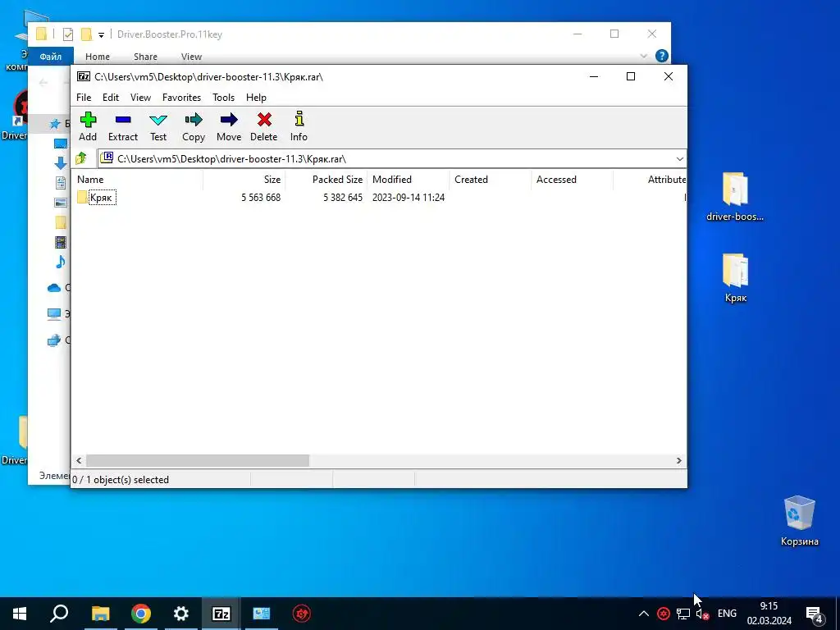The image size is (840, 630).
Task: Click the network tray icon
Action: [683, 614]
